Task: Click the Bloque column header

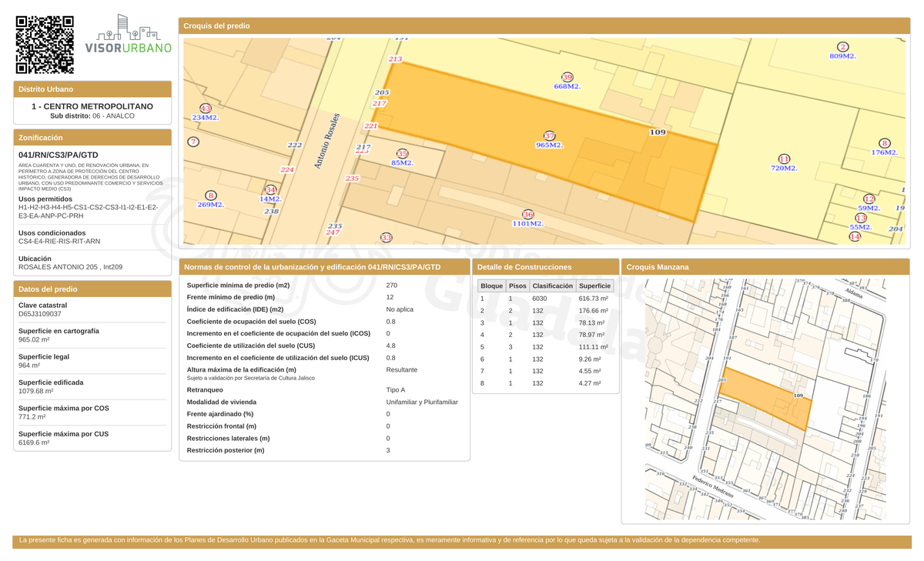Action: click(491, 286)
